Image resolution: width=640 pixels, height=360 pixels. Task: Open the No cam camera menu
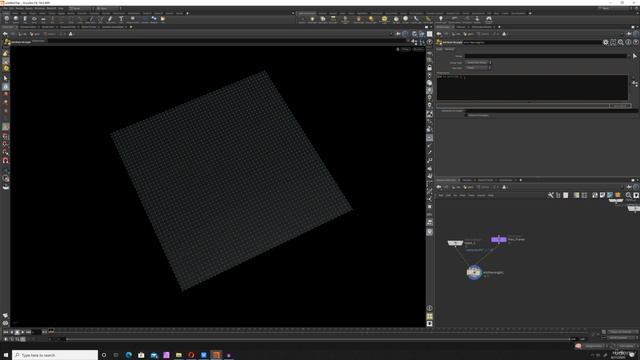[x=418, y=49]
